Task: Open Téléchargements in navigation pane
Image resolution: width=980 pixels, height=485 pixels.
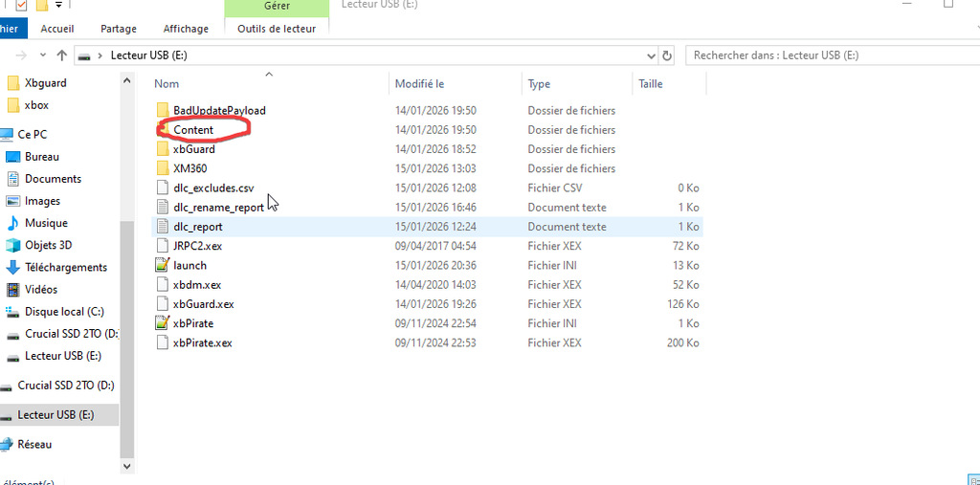Action: pyautogui.click(x=66, y=267)
